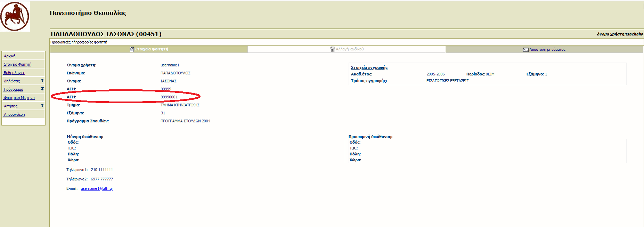Select the Δηλώσεις sidebar link
Screen dimensions: 644x227
coord(12,81)
